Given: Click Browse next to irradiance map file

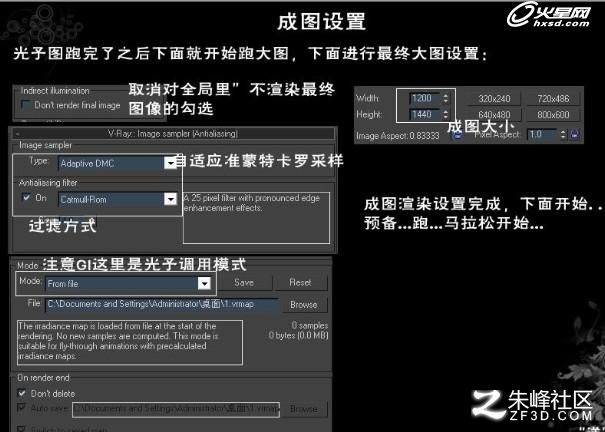Looking at the screenshot, I should click(304, 305).
